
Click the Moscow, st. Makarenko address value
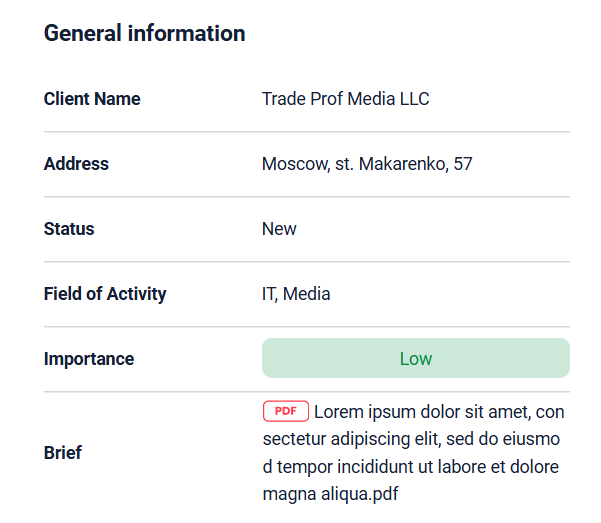click(x=367, y=164)
